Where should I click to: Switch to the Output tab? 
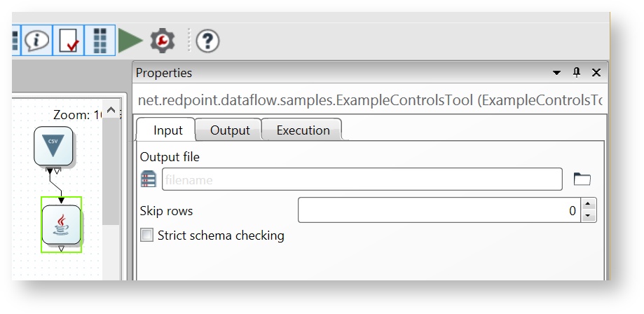[x=230, y=130]
